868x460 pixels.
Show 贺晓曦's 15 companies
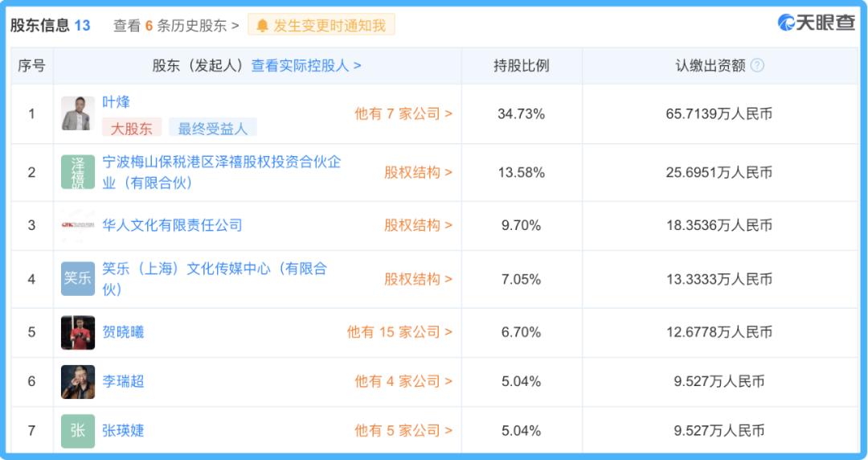(x=399, y=332)
